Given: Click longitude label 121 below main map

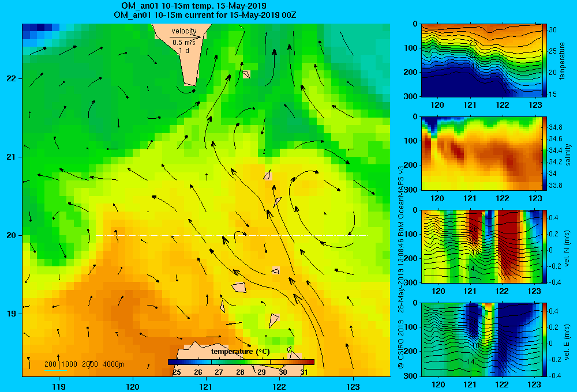Looking at the screenshot, I should point(206,386).
